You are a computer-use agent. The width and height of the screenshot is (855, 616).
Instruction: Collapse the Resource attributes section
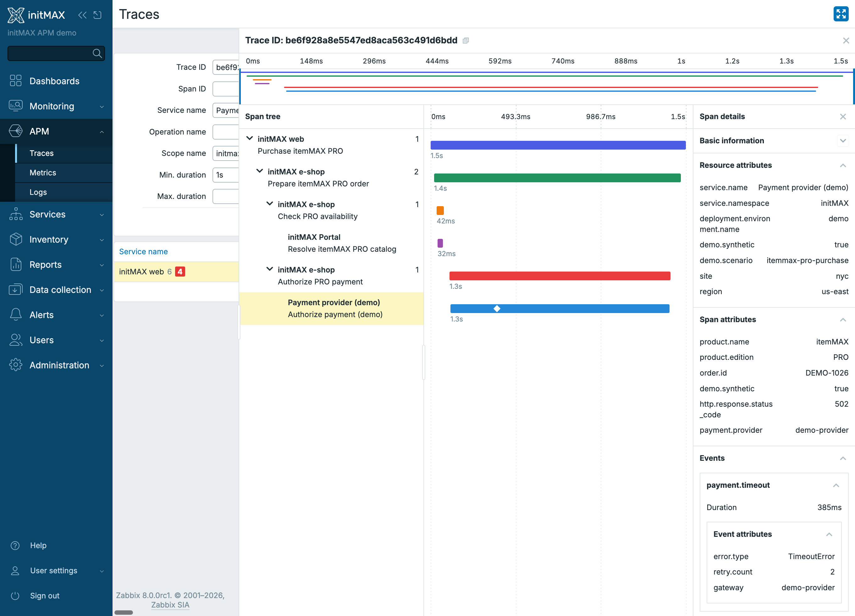(843, 166)
